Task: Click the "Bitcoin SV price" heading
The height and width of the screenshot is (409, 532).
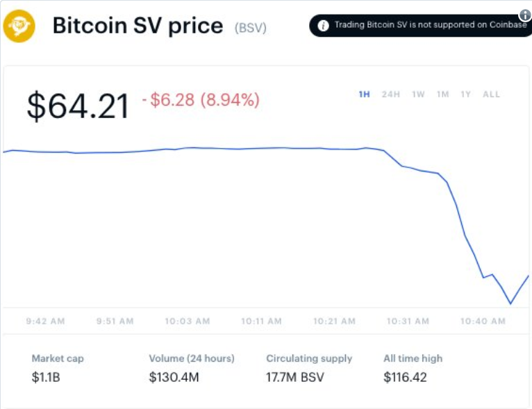Action: 138,26
